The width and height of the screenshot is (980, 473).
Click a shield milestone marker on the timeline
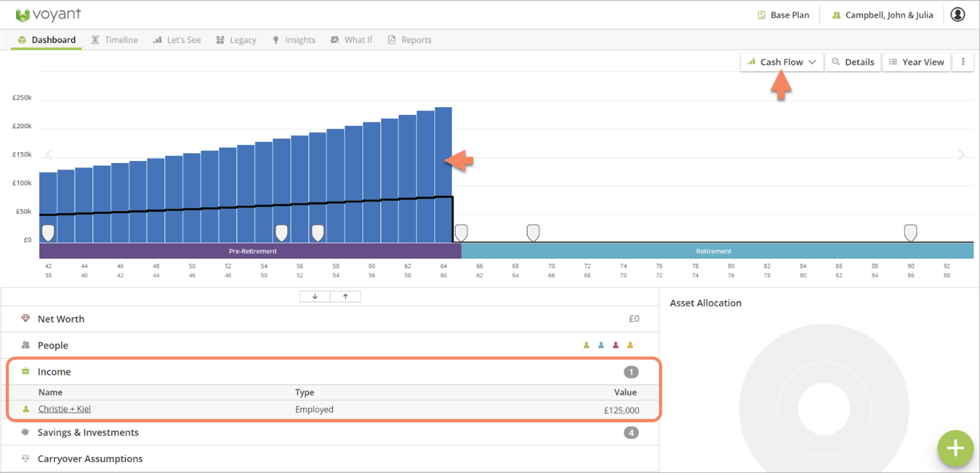[48, 232]
